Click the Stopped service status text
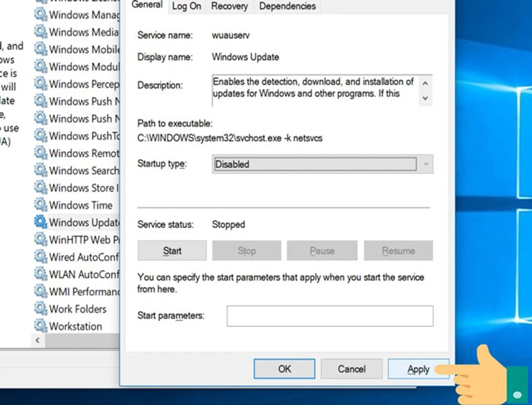The height and width of the screenshot is (405, 532). pyautogui.click(x=229, y=224)
